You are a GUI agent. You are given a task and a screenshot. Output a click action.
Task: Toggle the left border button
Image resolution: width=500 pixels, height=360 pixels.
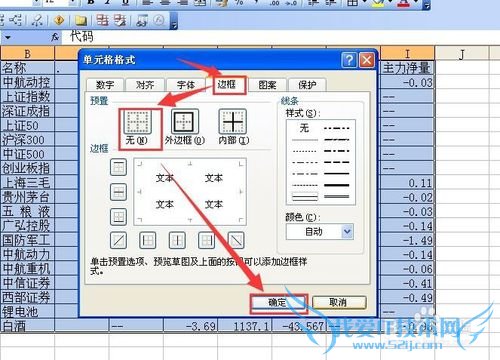coord(148,240)
